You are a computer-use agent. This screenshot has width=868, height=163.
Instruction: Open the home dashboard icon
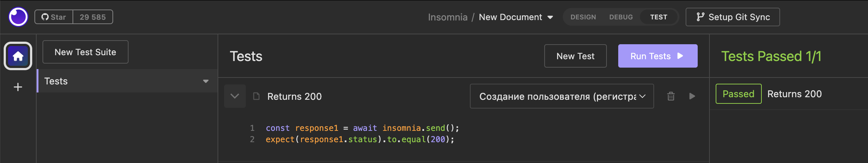click(18, 56)
